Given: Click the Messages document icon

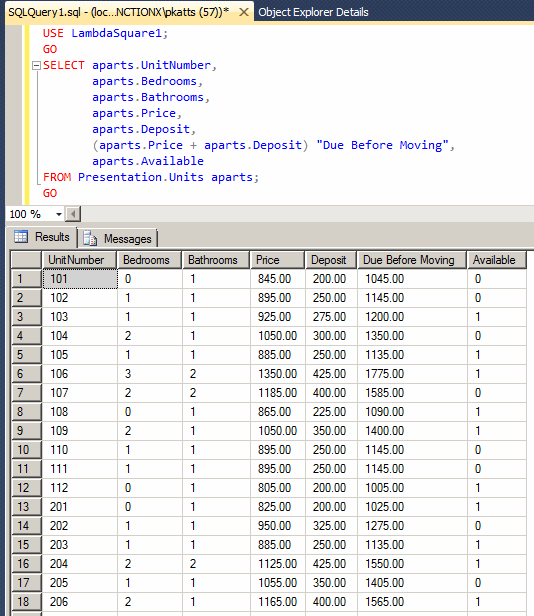Looking at the screenshot, I should point(90,238).
